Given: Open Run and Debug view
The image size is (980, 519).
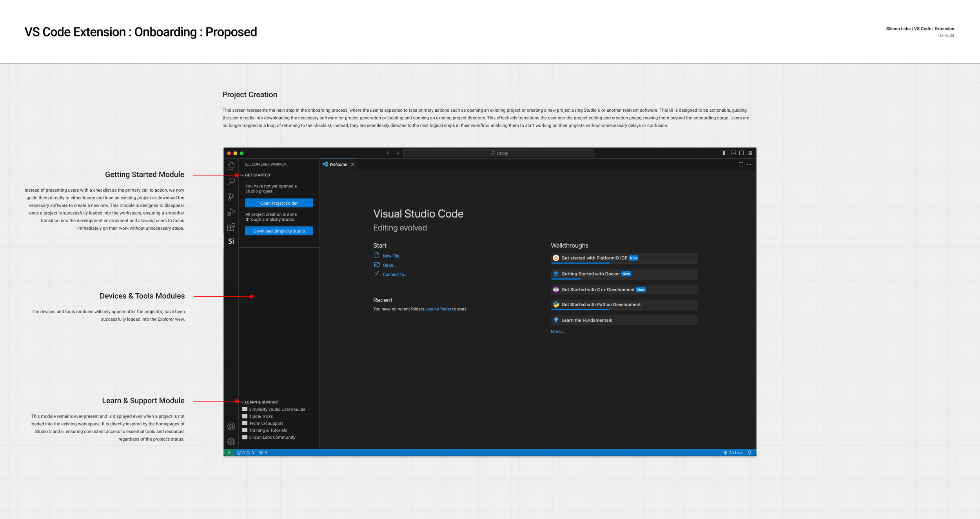Looking at the screenshot, I should (x=231, y=212).
